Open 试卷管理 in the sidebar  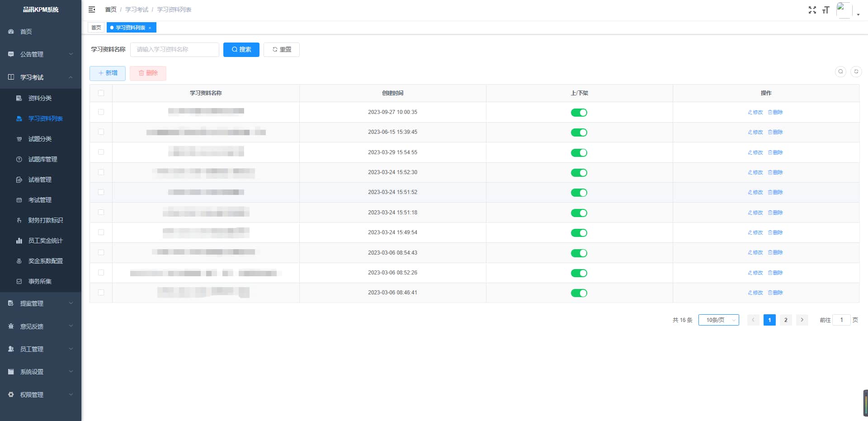41,180
